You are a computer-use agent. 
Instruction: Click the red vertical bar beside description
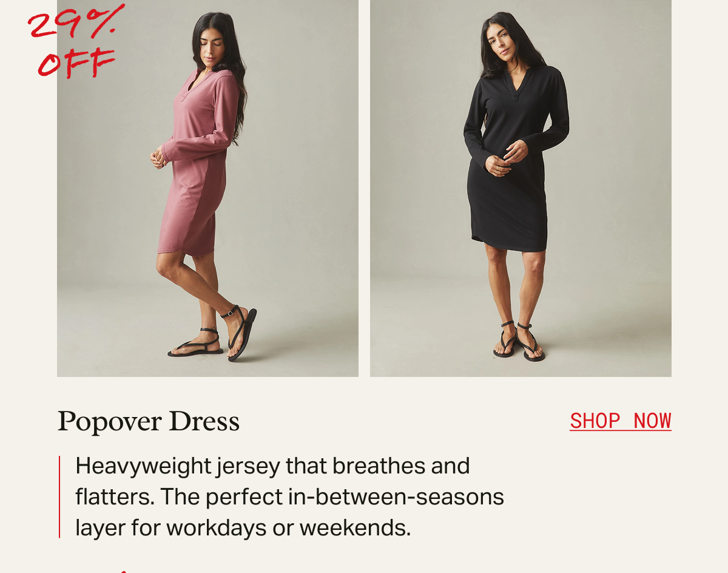[x=59, y=497]
